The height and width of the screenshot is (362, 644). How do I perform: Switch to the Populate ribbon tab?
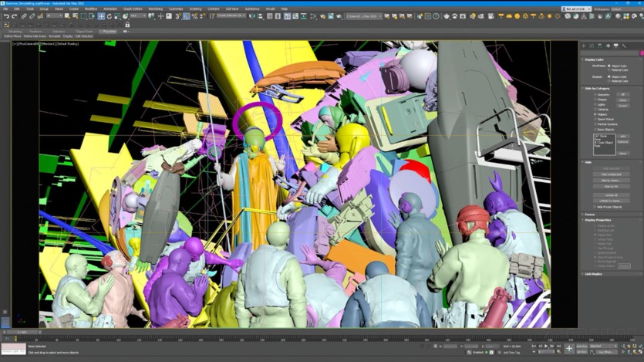tap(110, 31)
